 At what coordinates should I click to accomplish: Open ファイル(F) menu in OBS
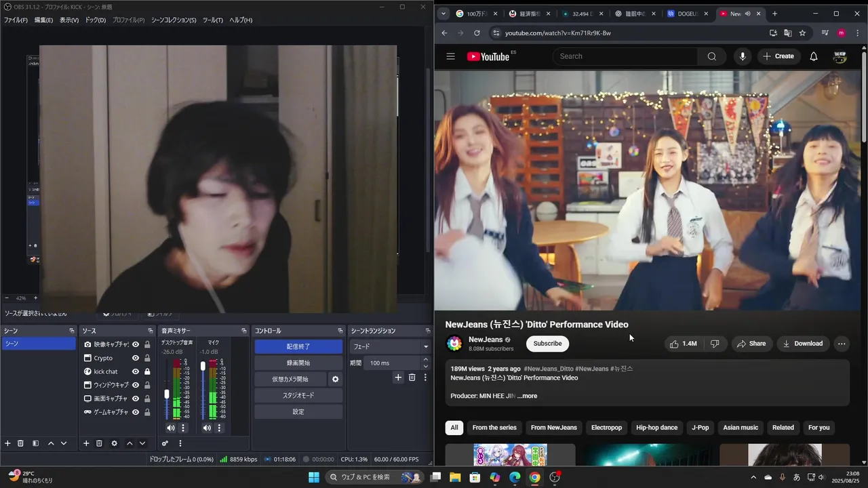pyautogui.click(x=16, y=20)
